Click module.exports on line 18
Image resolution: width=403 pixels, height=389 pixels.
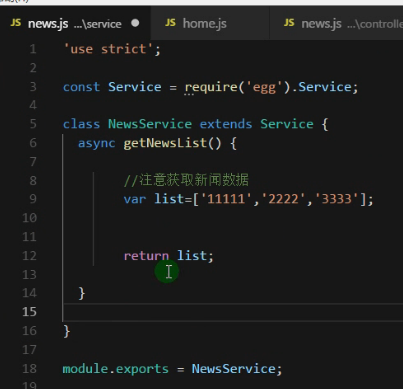point(116,369)
